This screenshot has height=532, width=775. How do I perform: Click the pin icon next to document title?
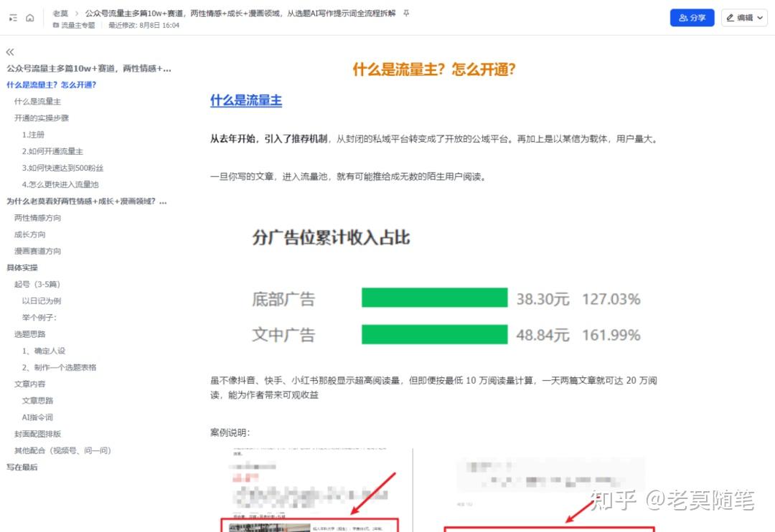point(406,13)
